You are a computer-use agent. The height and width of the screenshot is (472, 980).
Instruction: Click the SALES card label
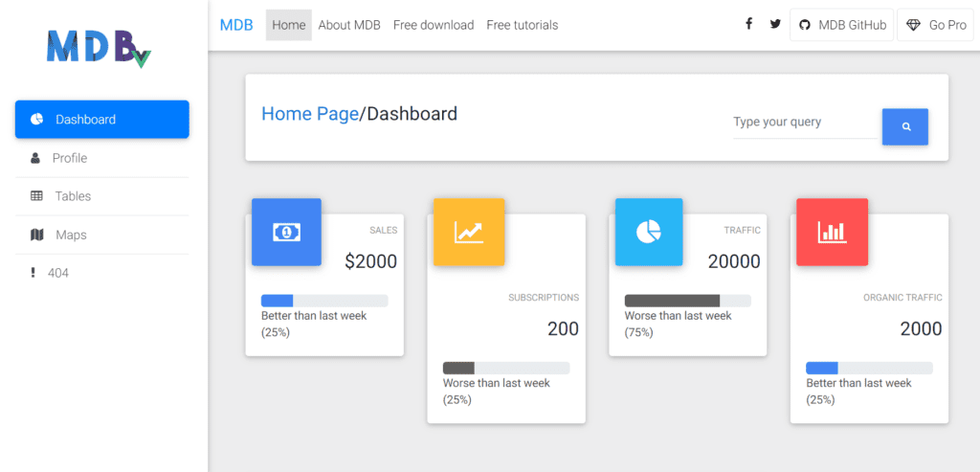[383, 231]
